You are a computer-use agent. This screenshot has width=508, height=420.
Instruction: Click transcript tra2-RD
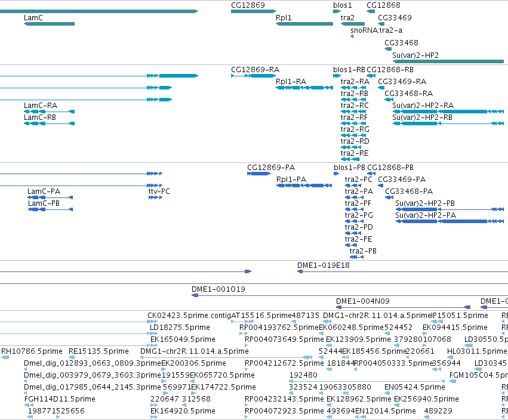click(x=351, y=147)
